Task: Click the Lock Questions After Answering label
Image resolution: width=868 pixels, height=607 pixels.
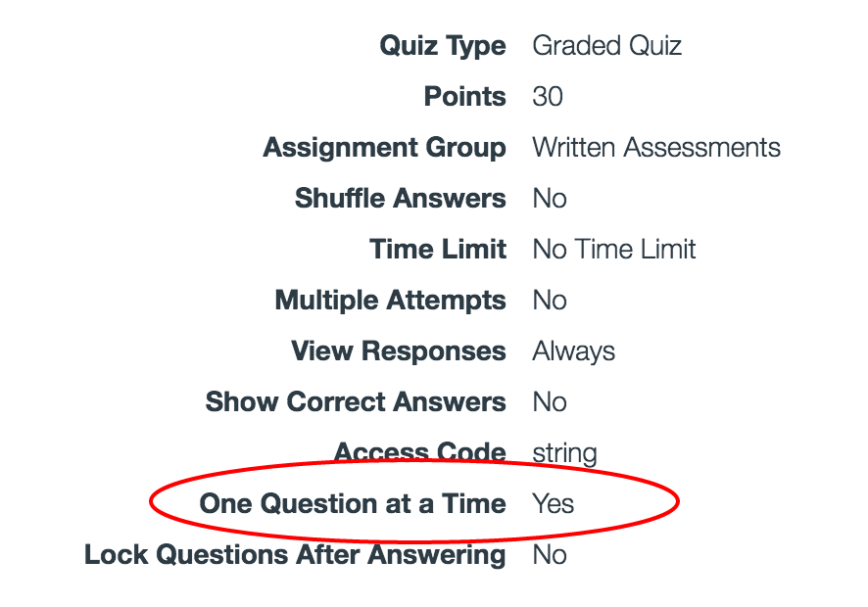Action: [295, 555]
